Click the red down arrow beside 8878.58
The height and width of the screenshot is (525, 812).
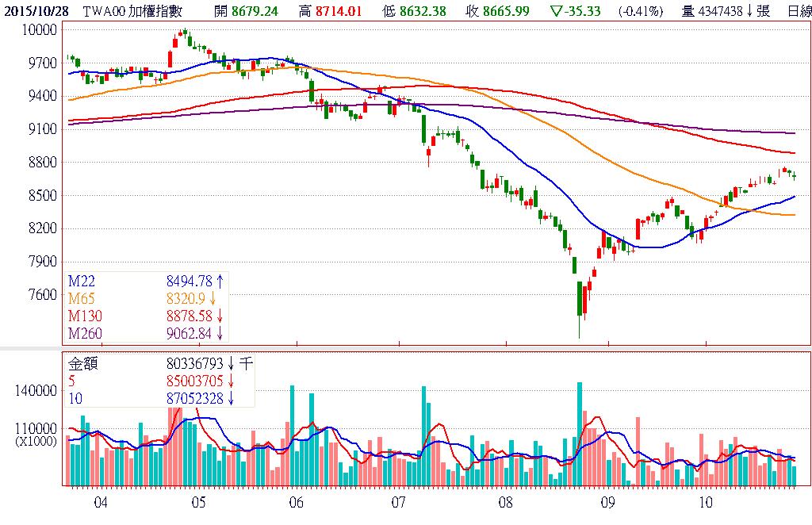coord(220,316)
